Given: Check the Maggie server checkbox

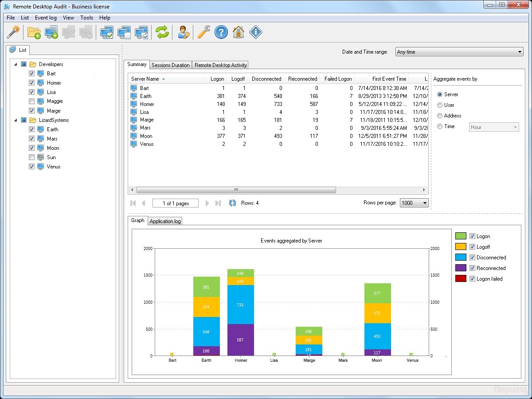Looking at the screenshot, I should point(31,102).
